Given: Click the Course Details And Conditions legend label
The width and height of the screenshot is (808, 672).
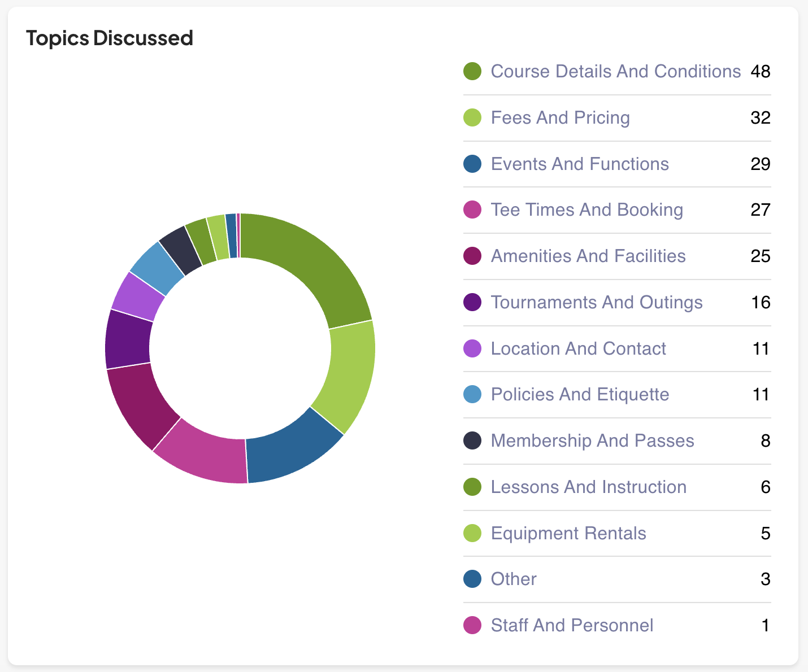Looking at the screenshot, I should click(x=615, y=72).
